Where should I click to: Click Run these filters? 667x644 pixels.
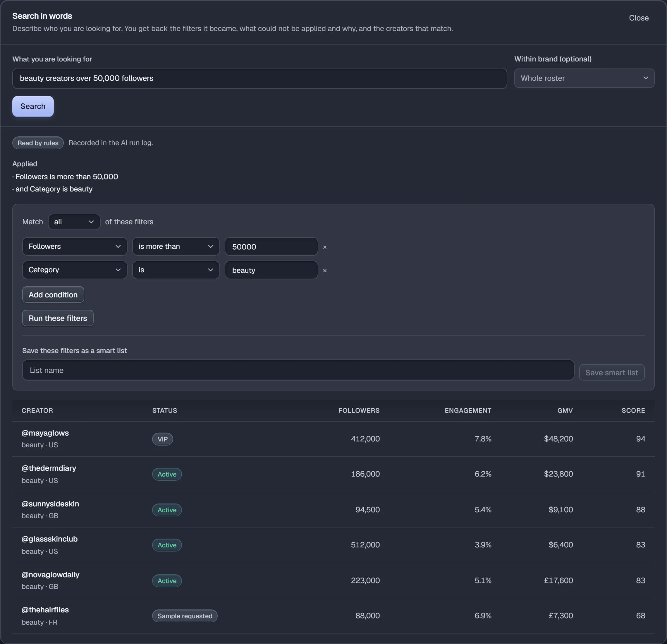tap(58, 318)
